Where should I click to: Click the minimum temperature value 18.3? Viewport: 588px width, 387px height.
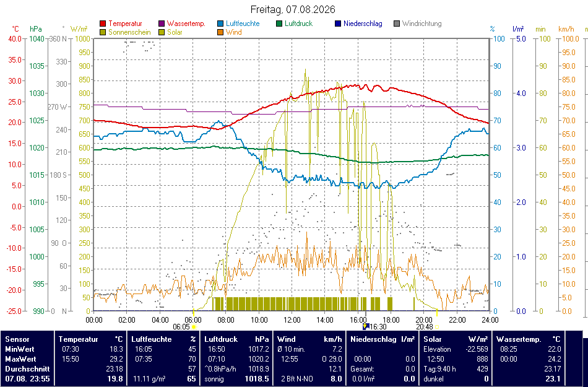(116, 349)
